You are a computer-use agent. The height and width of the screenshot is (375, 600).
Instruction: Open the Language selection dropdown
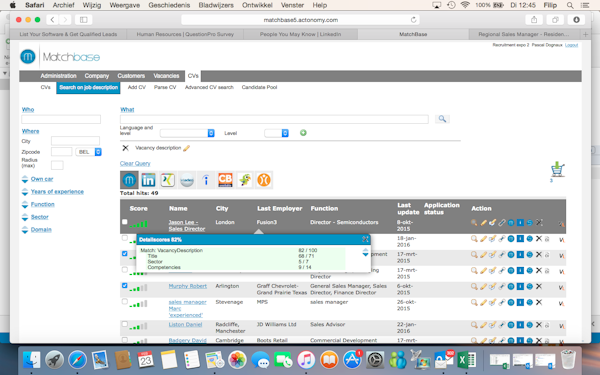[x=187, y=133]
